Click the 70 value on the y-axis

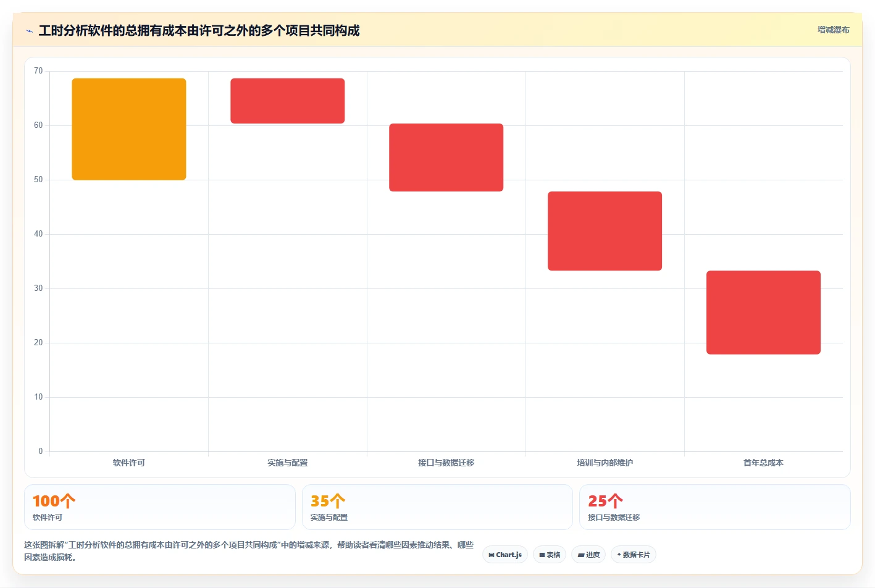pos(38,71)
